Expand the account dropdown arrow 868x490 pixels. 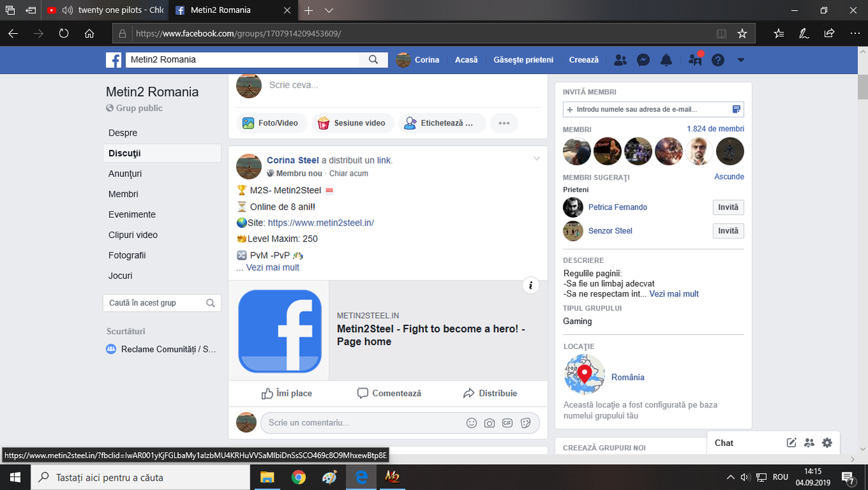pyautogui.click(x=741, y=60)
